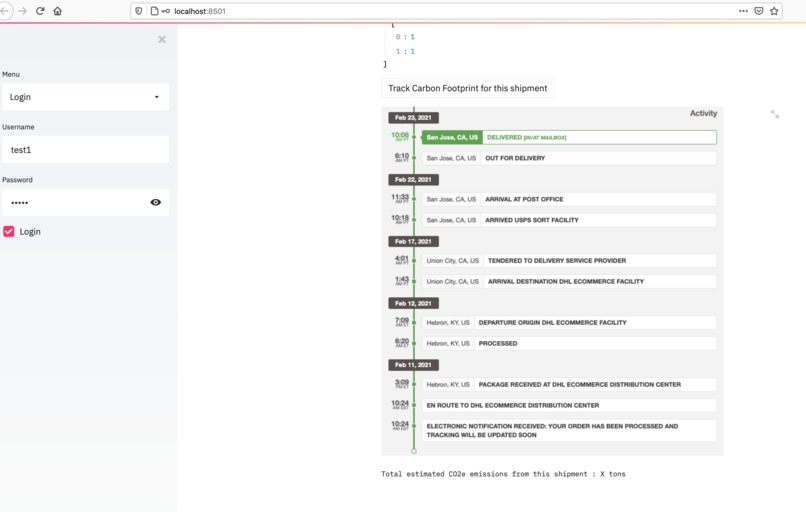
Task: Select EN ROUTE TO DHL ECOMMERCE DISTRIBUTION CENTER
Action: click(569, 405)
